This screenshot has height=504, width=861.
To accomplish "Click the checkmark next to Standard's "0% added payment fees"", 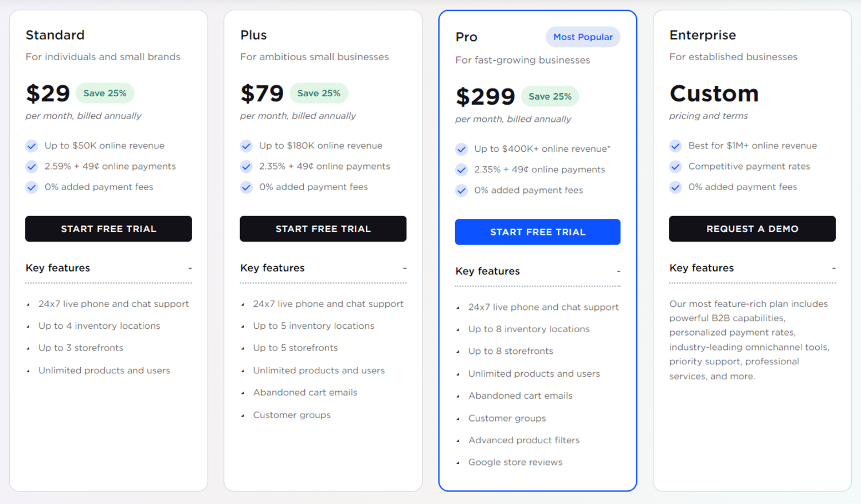I will (x=32, y=187).
